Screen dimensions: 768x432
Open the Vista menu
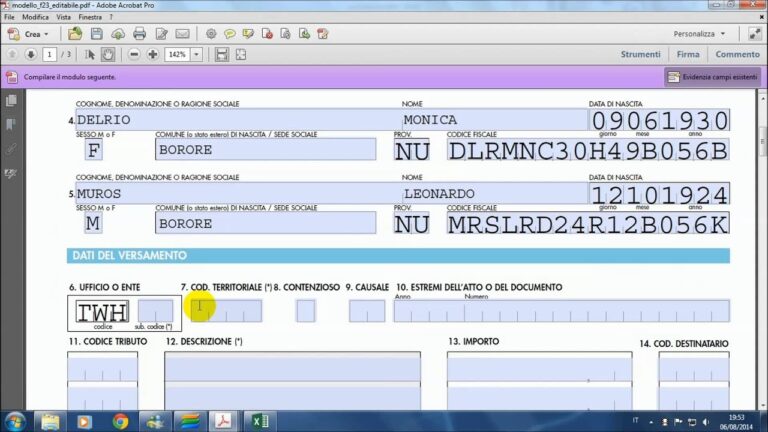[63, 17]
